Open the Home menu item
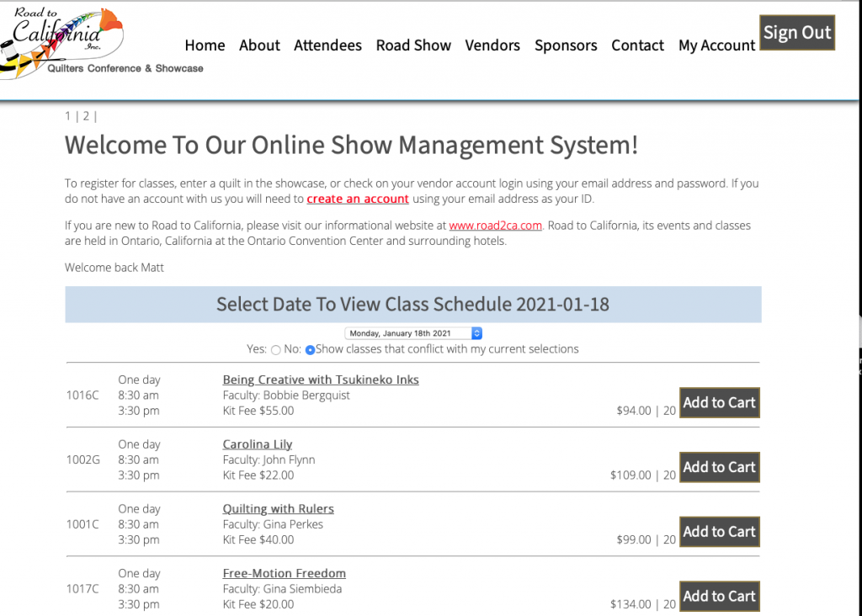 (x=205, y=45)
